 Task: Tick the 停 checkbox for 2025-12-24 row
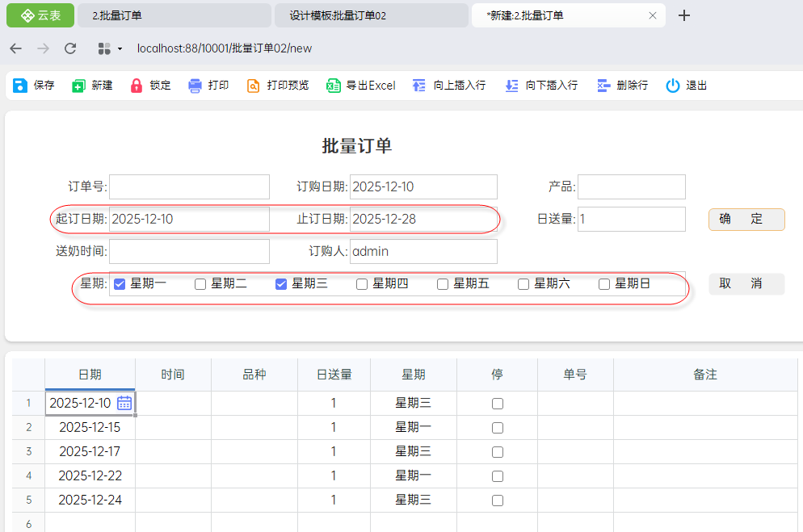pos(498,501)
